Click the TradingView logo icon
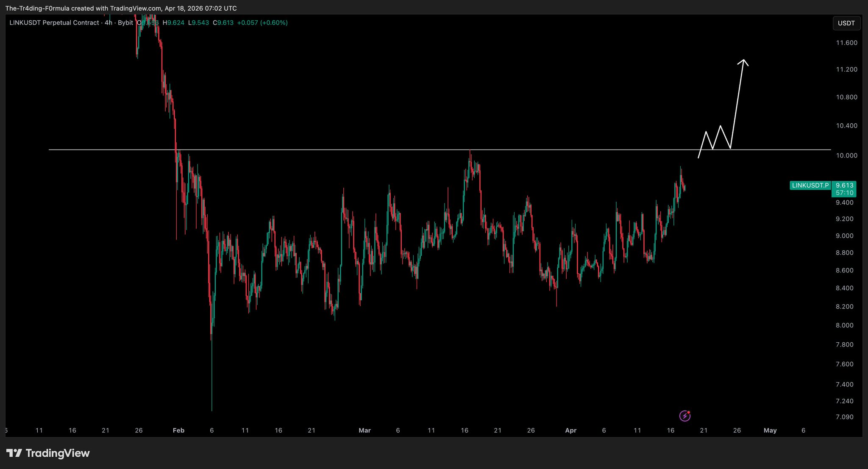Image resolution: width=868 pixels, height=469 pixels. 14,453
